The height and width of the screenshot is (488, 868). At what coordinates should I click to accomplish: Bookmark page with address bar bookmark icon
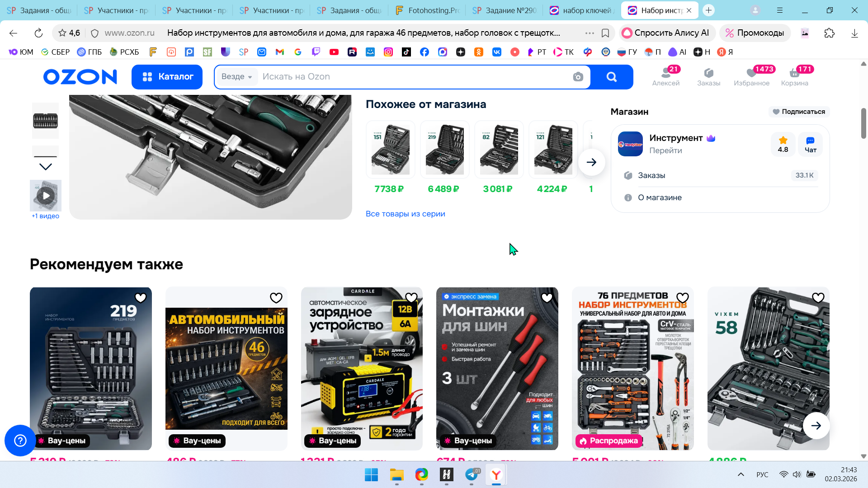605,33
